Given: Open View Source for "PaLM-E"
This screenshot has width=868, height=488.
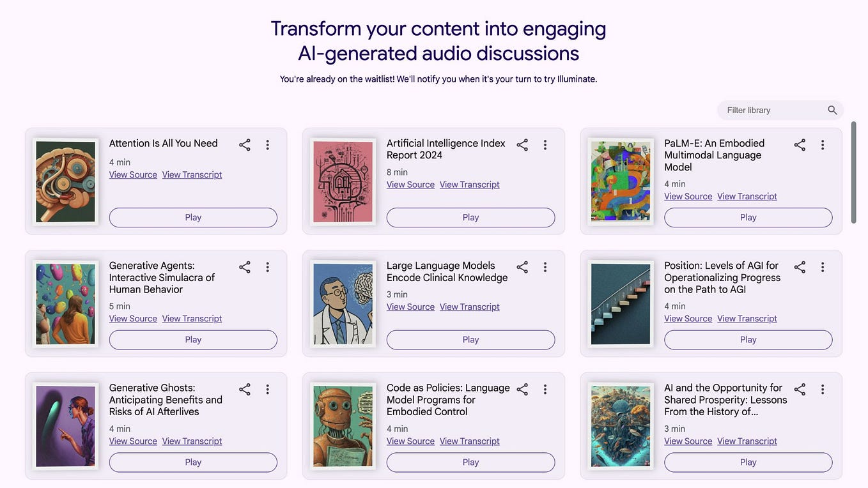Looking at the screenshot, I should (688, 196).
